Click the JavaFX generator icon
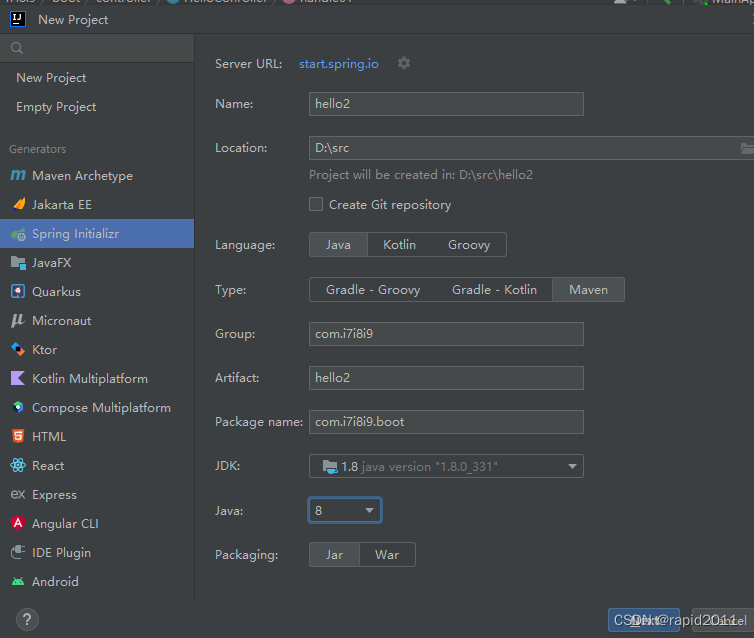754x638 pixels. click(18, 263)
